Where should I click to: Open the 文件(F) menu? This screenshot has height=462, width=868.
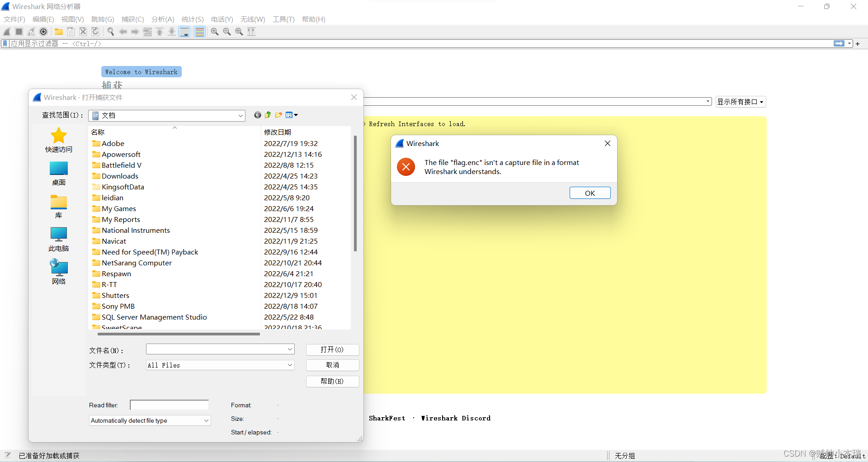click(x=14, y=19)
